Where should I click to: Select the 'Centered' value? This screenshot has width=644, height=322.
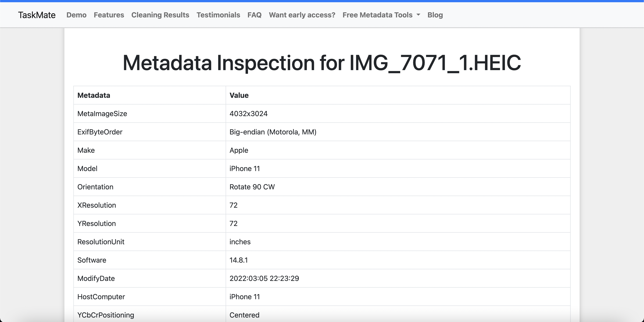[244, 315]
